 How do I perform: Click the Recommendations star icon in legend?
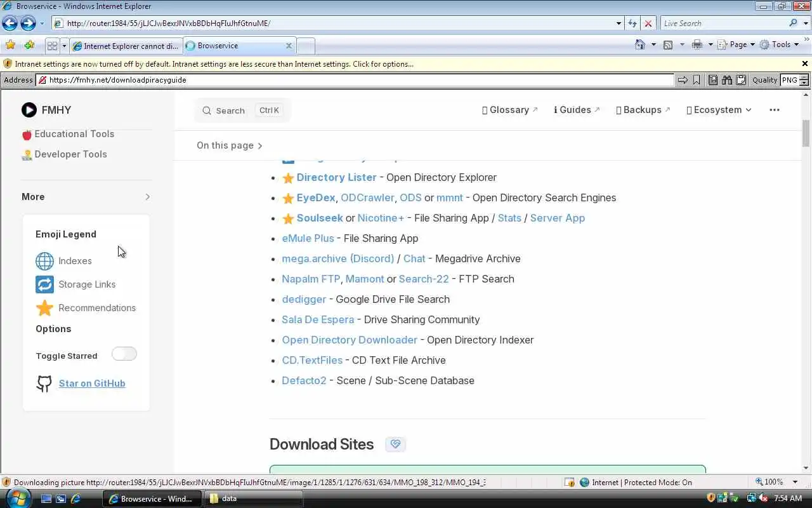44,308
